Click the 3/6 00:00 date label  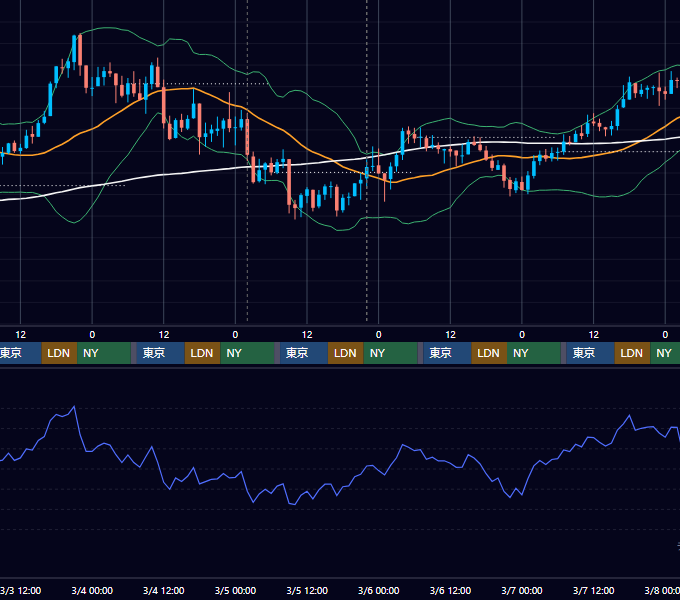[379, 590]
